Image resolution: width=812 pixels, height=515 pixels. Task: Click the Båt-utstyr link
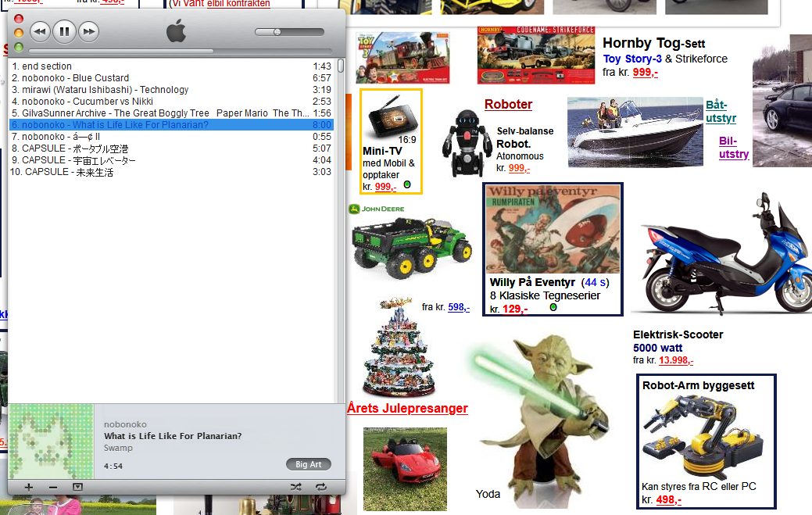click(x=721, y=112)
